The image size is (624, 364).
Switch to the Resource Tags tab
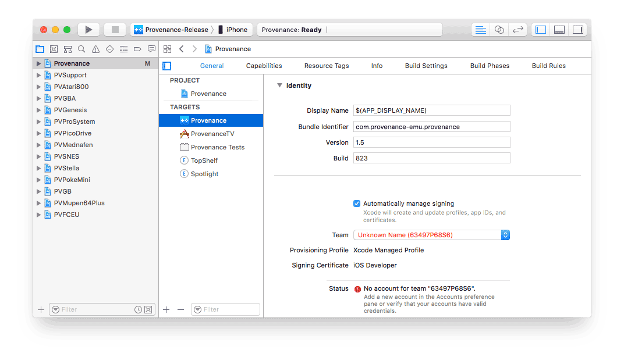327,66
